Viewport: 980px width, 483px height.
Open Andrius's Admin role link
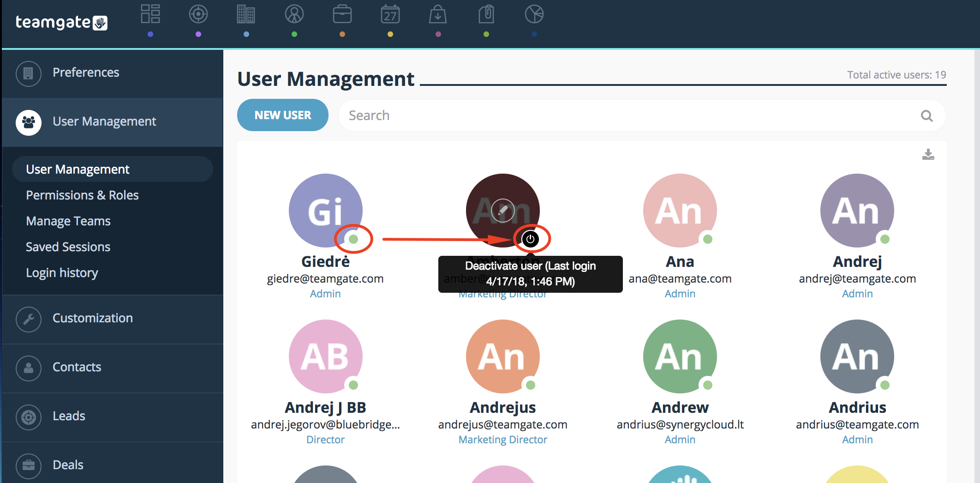tap(857, 440)
